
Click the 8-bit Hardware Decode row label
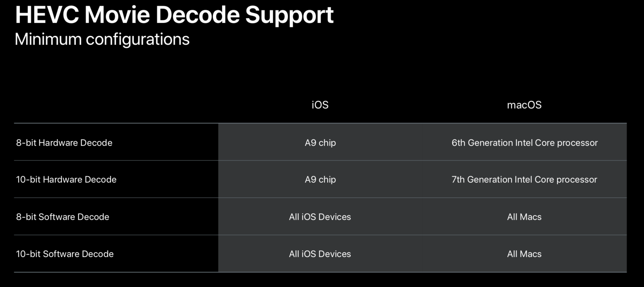64,143
